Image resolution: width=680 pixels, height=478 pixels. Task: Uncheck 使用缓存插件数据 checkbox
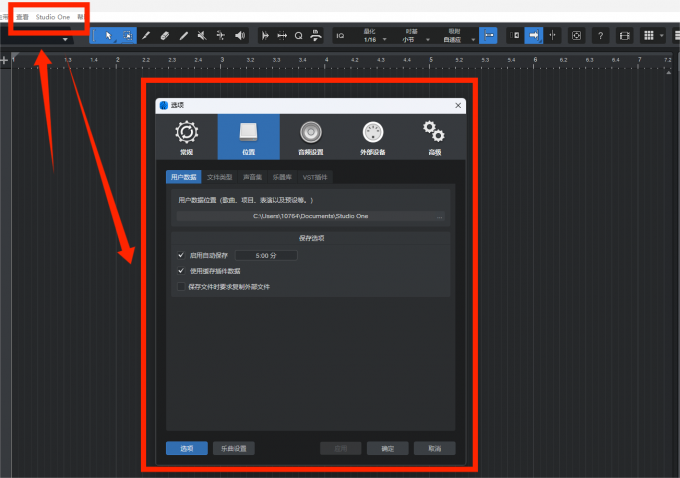(x=181, y=270)
